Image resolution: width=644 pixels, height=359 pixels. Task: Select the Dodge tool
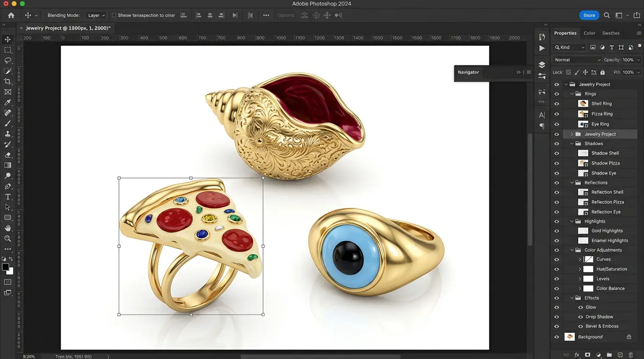(x=7, y=176)
